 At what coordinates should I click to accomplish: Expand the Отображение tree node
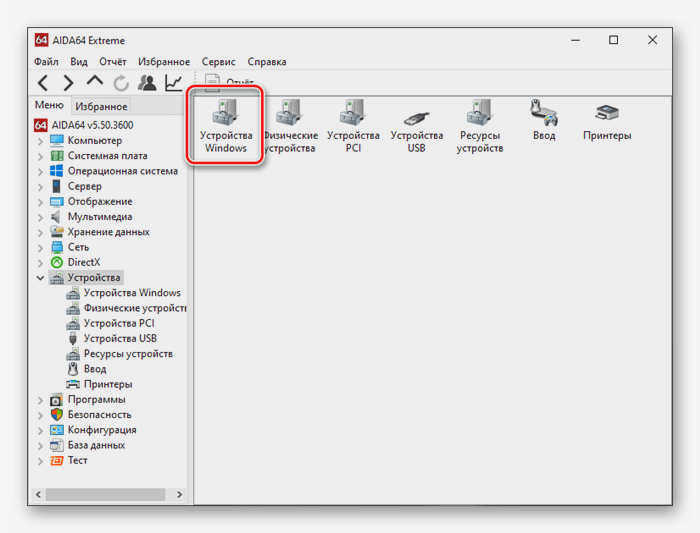(x=41, y=202)
